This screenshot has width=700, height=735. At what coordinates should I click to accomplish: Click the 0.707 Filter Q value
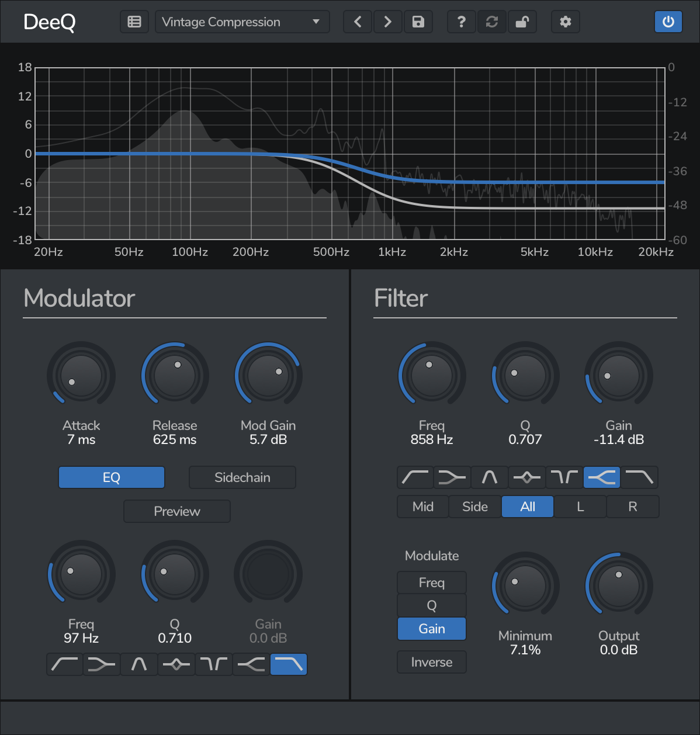click(525, 439)
